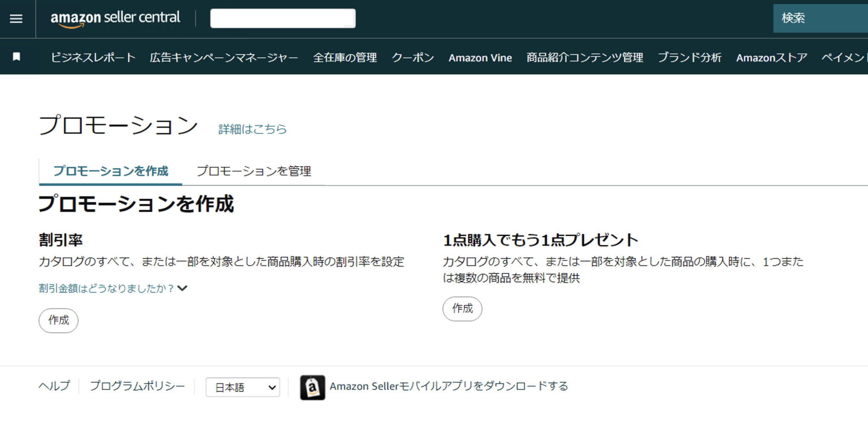Select Amazon Vine in the navigation bar

pos(480,58)
